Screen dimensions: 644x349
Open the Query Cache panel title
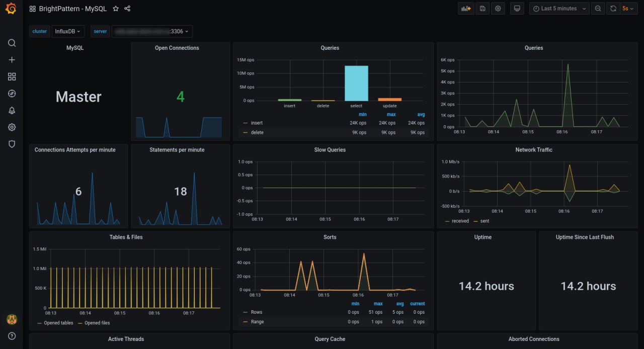pyautogui.click(x=330, y=339)
